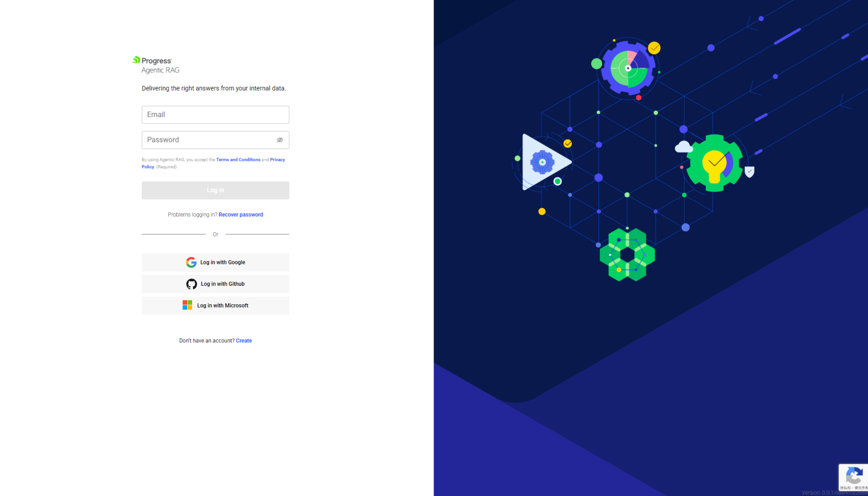This screenshot has height=496, width=868.
Task: Click the Microsoft four-square logo
Action: pyautogui.click(x=187, y=305)
